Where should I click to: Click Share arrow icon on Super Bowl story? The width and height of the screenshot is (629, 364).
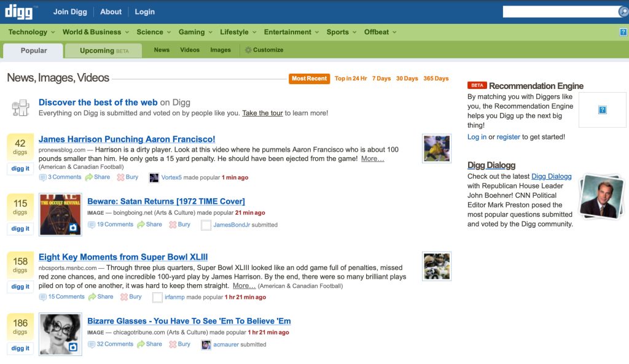tap(92, 297)
